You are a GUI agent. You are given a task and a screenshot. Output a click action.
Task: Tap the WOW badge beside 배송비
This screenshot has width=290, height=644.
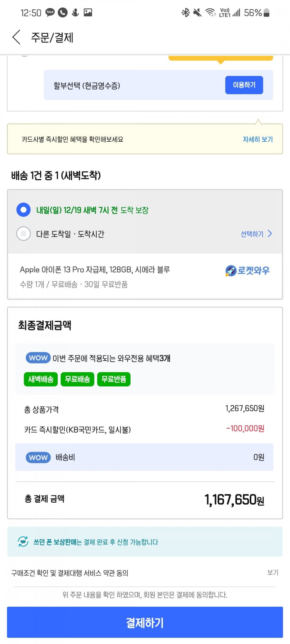pos(38,458)
